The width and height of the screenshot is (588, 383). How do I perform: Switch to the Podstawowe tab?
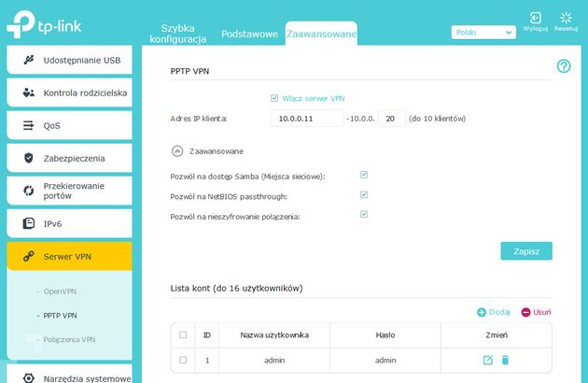[x=249, y=34]
